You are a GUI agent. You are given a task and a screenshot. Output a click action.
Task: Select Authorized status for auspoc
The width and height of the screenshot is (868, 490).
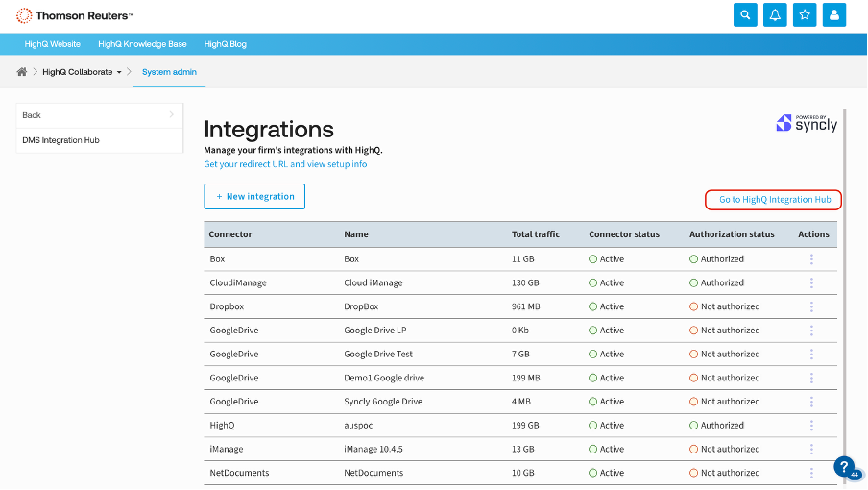coord(716,426)
